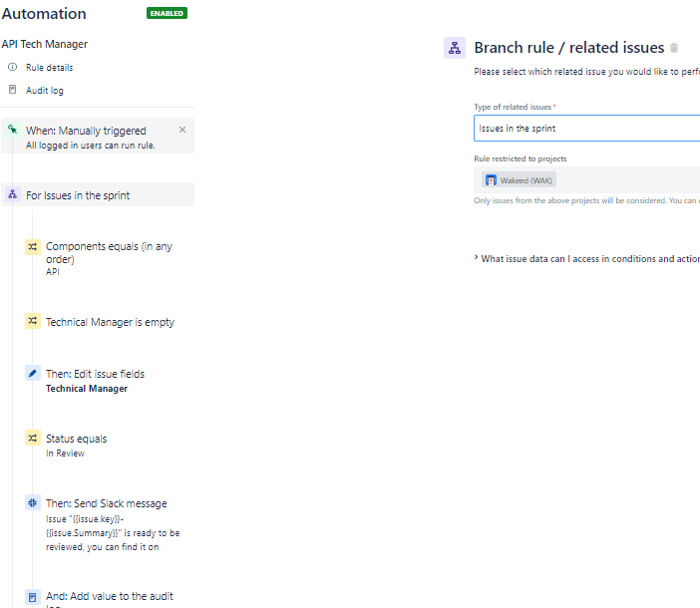Remove the Manually triggered component
700x608 pixels.
[x=181, y=130]
